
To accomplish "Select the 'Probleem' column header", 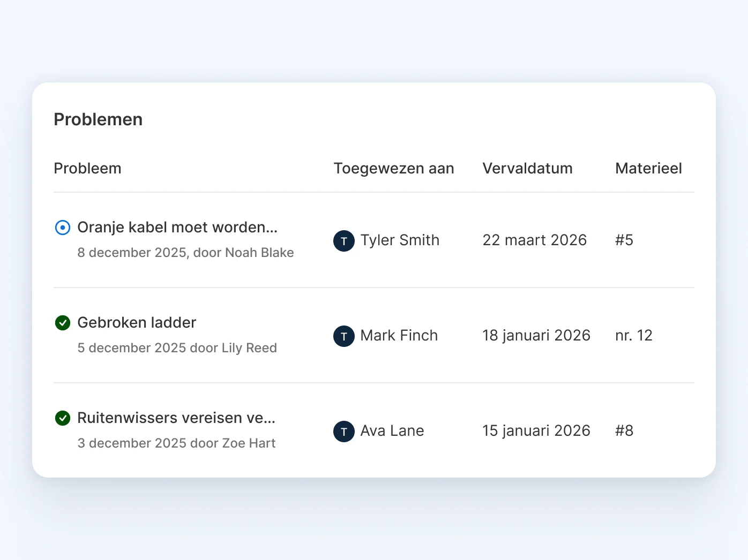I will (x=87, y=168).
